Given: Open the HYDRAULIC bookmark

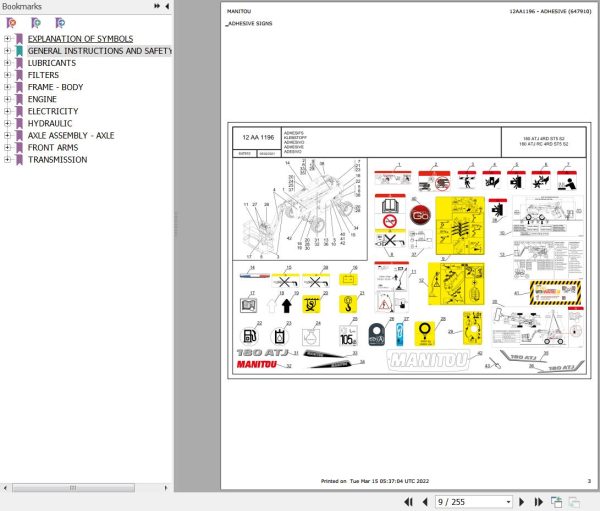Looking at the screenshot, I should coord(50,123).
